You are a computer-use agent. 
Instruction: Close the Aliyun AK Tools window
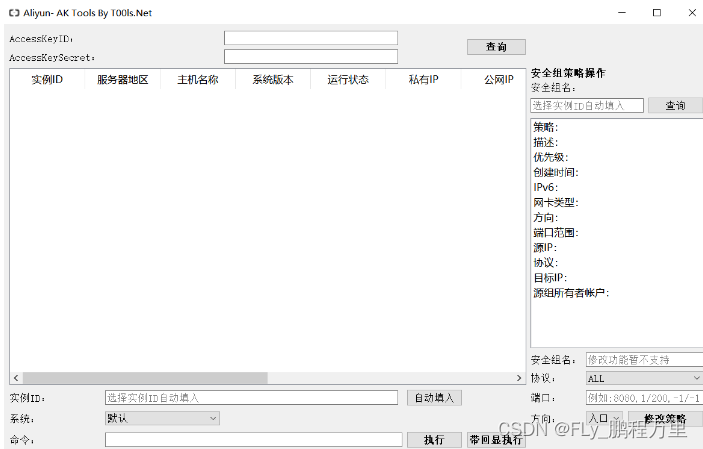692,13
